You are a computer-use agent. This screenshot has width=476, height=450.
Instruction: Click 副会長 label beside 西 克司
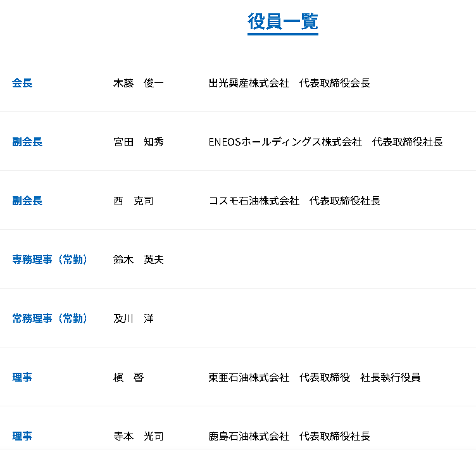27,201
